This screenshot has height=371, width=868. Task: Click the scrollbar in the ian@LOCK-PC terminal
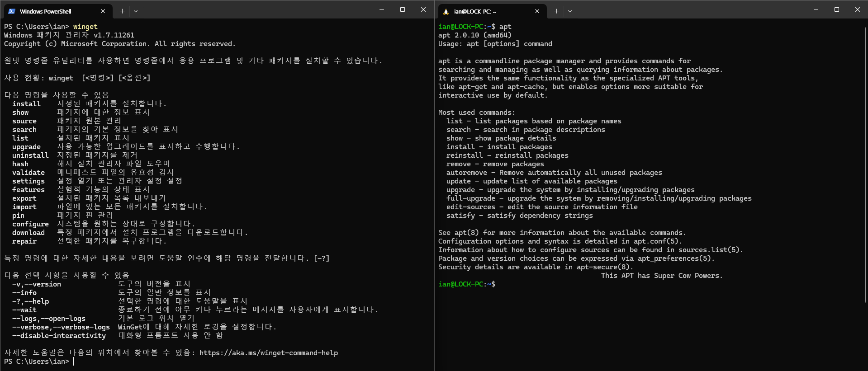click(865, 165)
